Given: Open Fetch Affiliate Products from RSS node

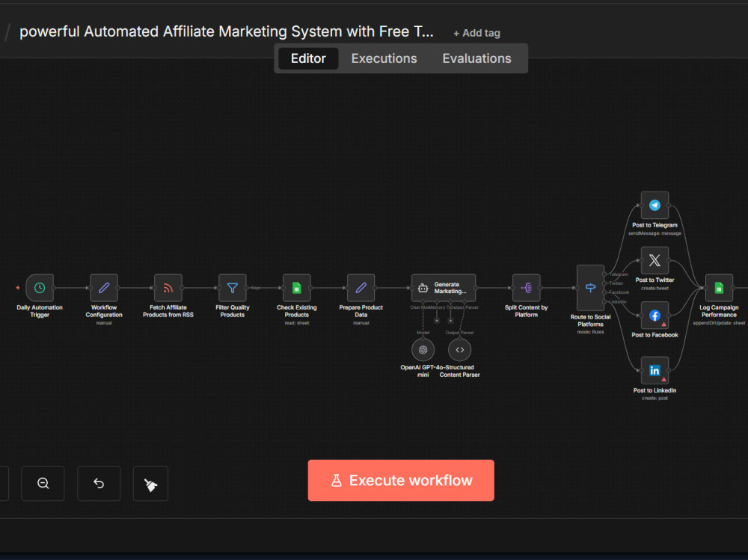Looking at the screenshot, I should coord(168,288).
